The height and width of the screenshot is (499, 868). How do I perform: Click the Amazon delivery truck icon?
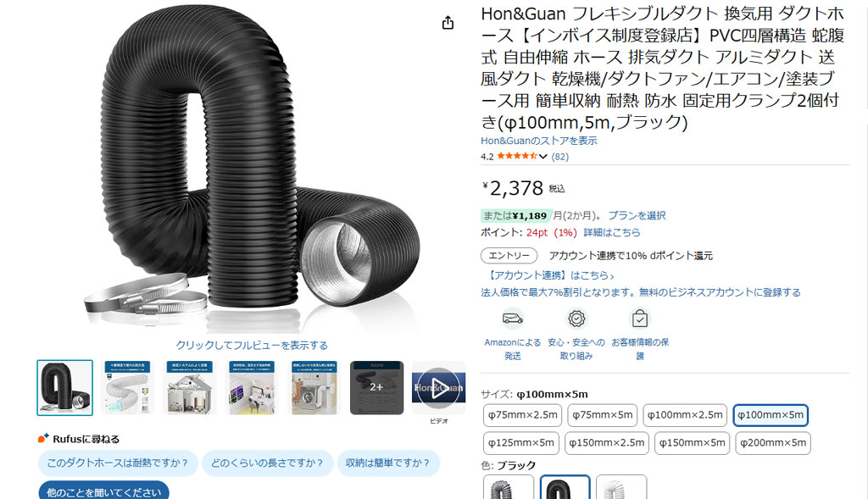coord(513,319)
